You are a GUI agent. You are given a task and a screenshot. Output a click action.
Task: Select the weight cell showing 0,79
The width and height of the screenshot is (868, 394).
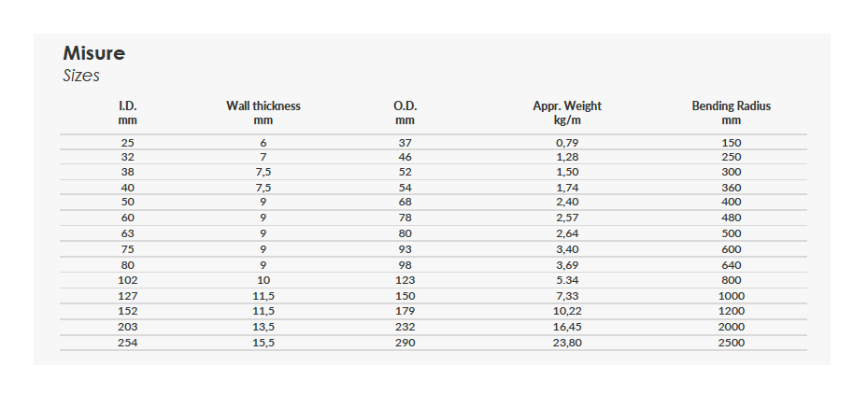click(567, 142)
